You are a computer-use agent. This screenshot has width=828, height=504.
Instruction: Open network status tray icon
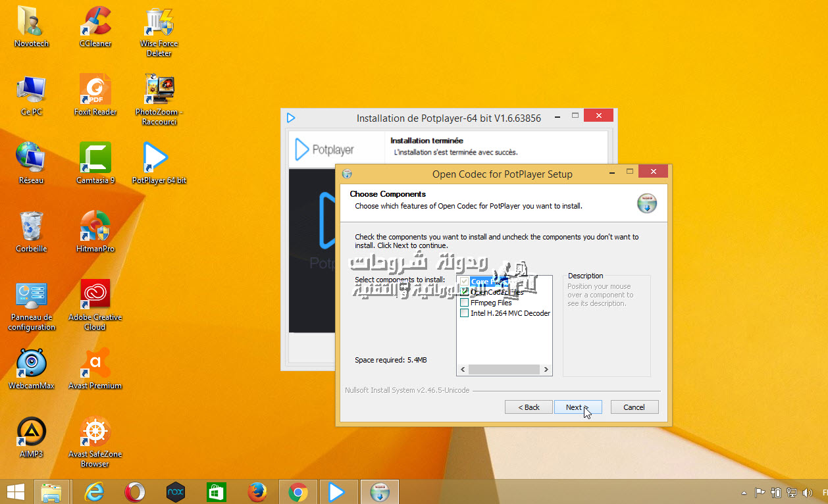(x=792, y=492)
